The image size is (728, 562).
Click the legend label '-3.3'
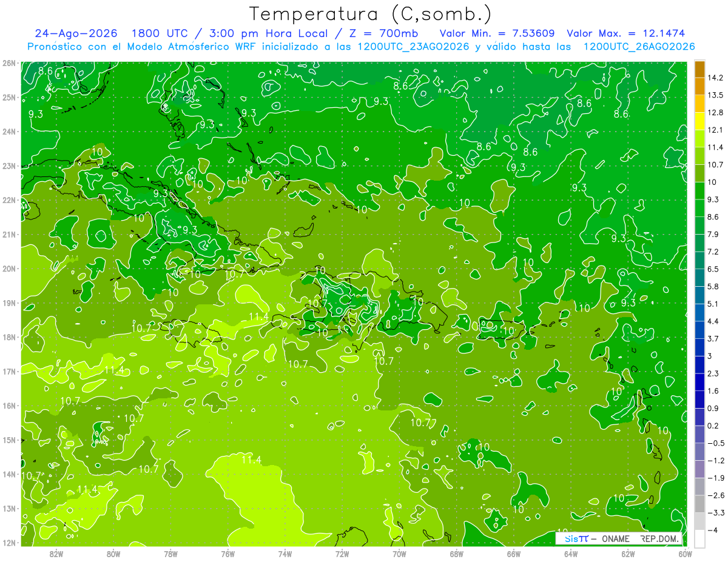[x=715, y=513]
